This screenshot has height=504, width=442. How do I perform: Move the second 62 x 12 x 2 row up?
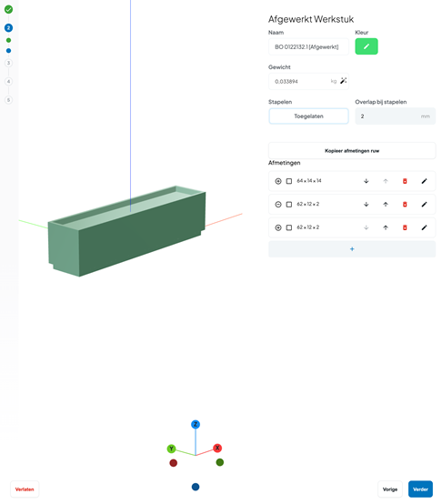[x=386, y=227]
